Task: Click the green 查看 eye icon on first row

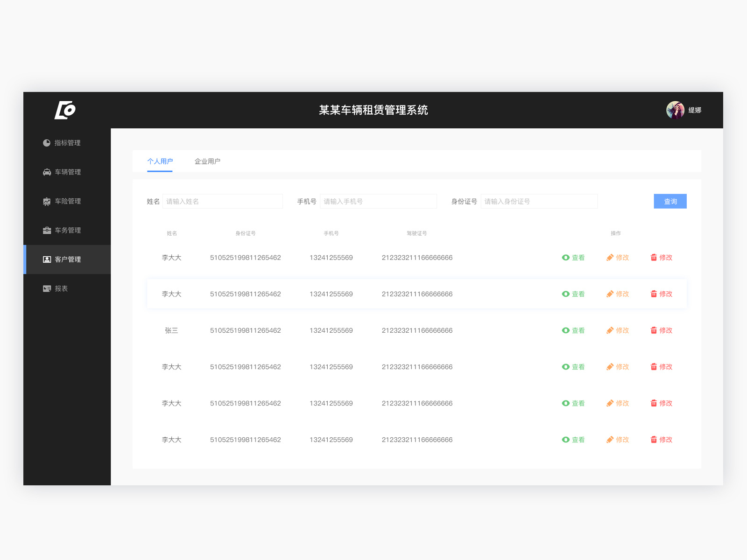Action: 565,257
